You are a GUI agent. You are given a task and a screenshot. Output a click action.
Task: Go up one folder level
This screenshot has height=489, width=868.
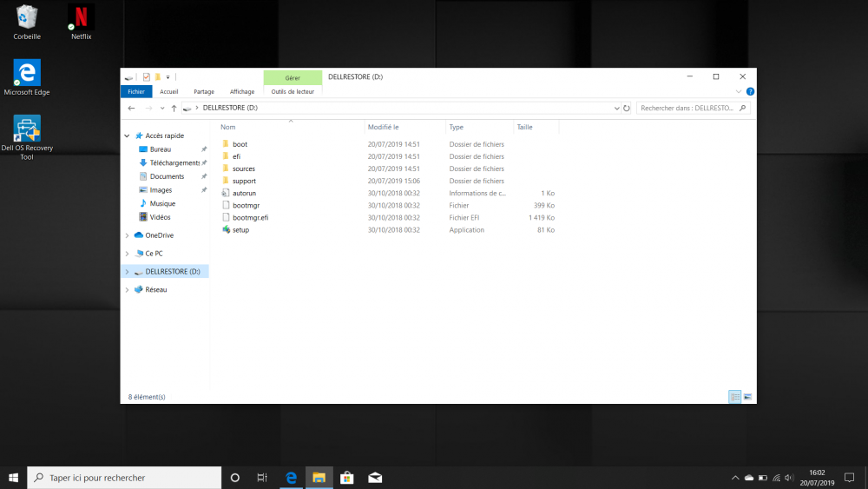pos(174,109)
